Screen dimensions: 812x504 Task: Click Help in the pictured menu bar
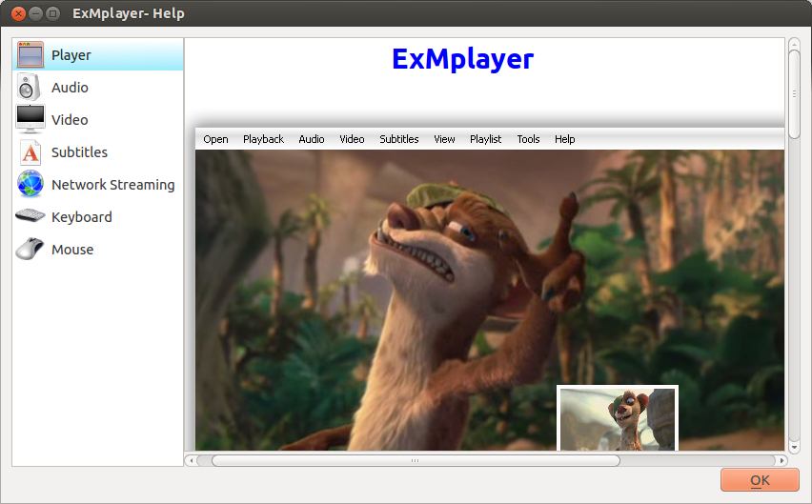coord(564,139)
